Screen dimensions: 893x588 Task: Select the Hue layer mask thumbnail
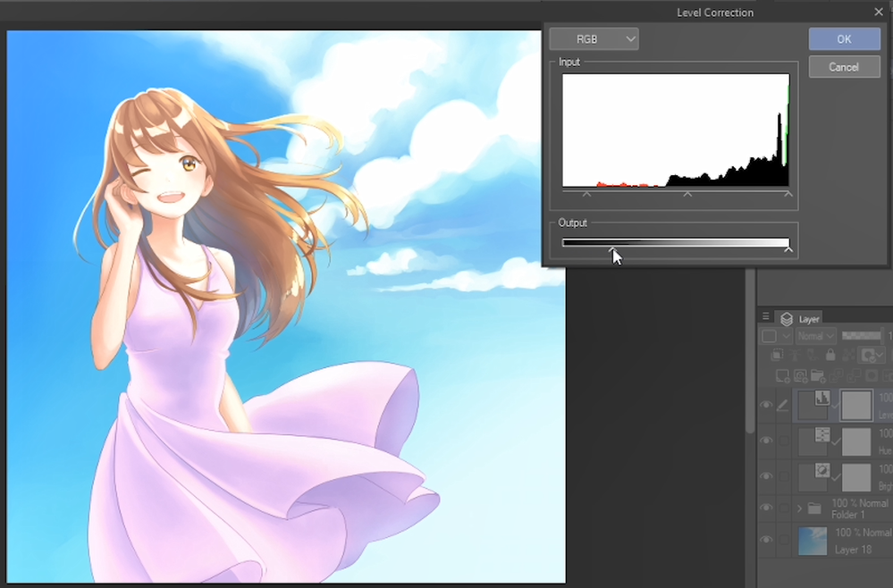pos(856,441)
